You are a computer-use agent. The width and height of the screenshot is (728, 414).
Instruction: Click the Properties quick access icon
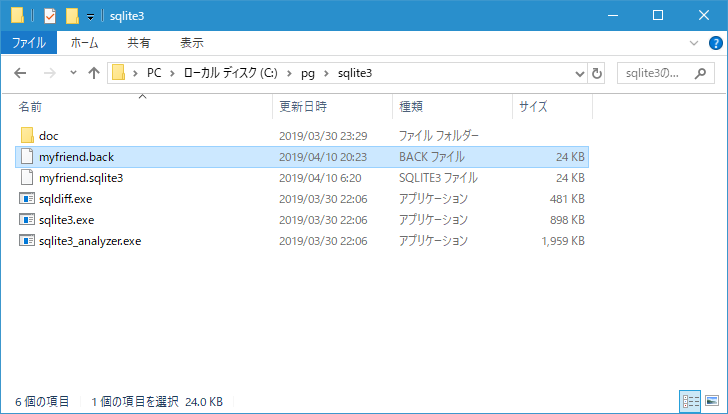click(50, 16)
